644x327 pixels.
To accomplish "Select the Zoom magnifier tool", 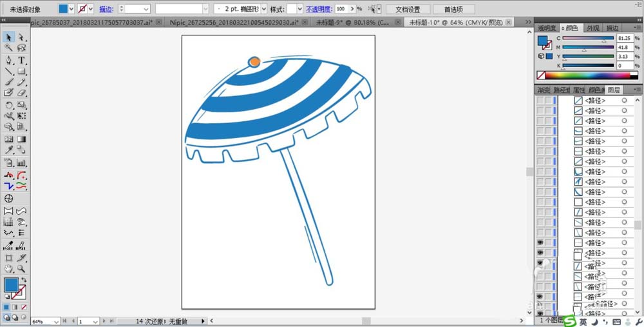I will click(x=21, y=268).
